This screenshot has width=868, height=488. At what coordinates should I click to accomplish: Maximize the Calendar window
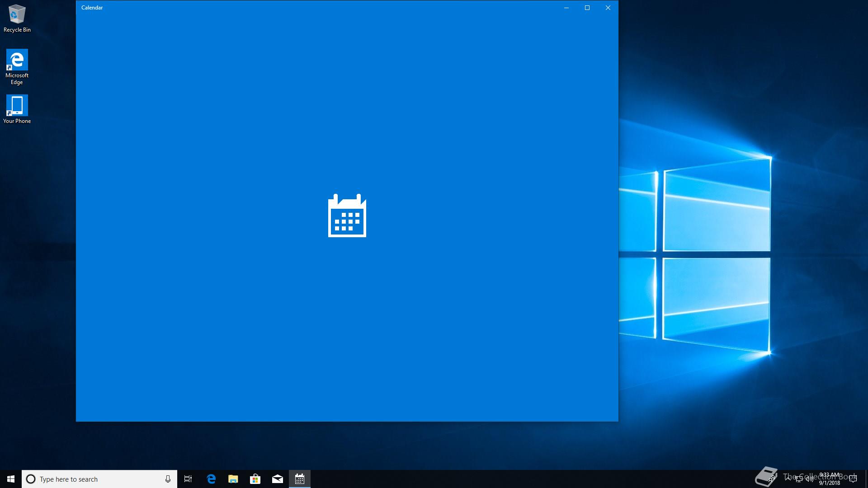[587, 8]
